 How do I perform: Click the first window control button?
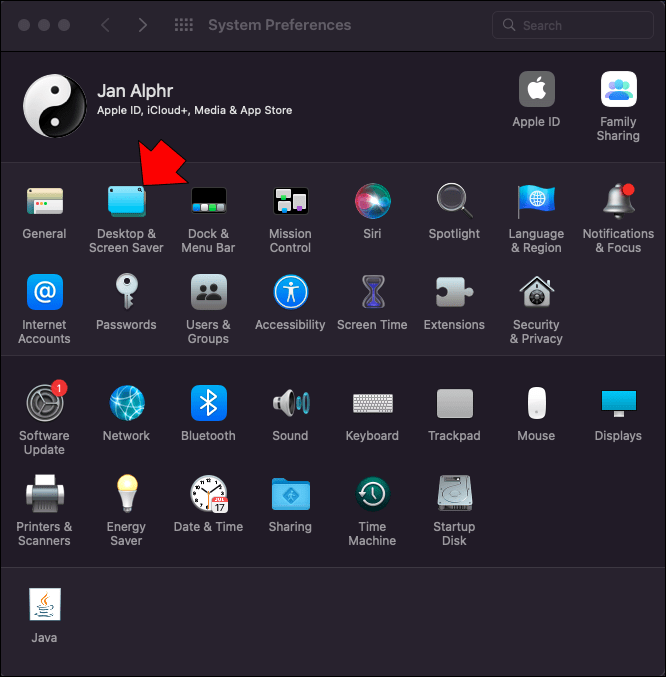pyautogui.click(x=24, y=25)
